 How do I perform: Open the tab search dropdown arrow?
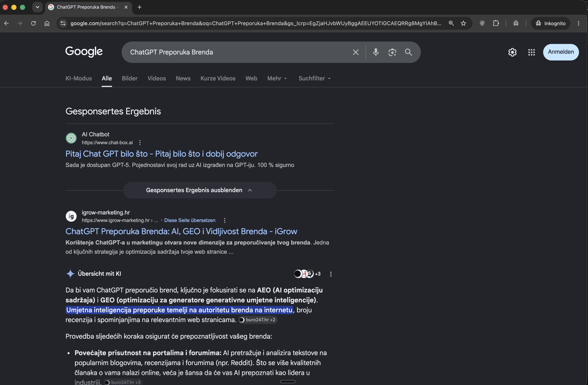pos(38,7)
